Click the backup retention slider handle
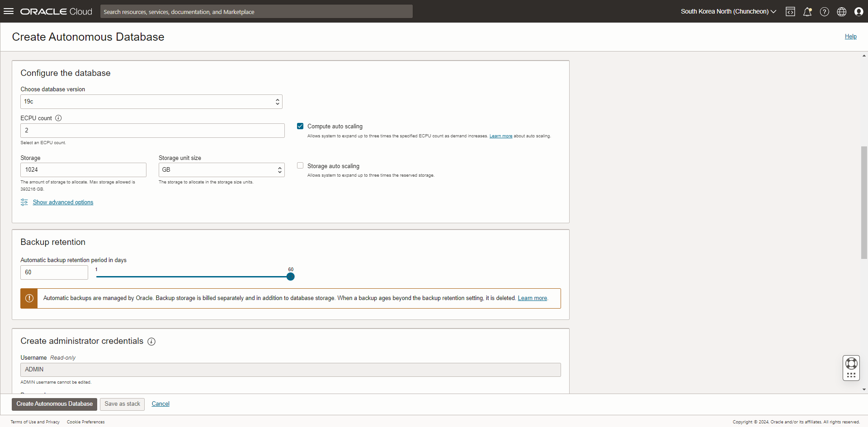This screenshot has height=427, width=868. 291,277
